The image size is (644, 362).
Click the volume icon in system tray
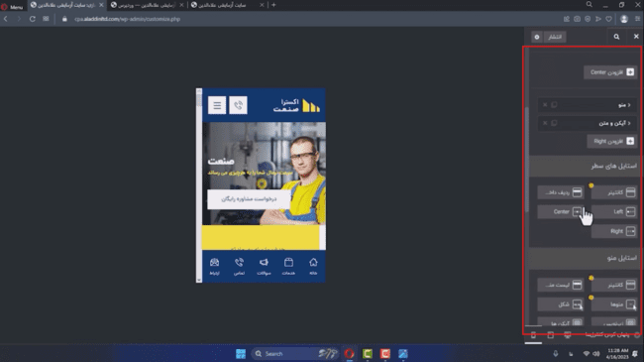coord(595,354)
